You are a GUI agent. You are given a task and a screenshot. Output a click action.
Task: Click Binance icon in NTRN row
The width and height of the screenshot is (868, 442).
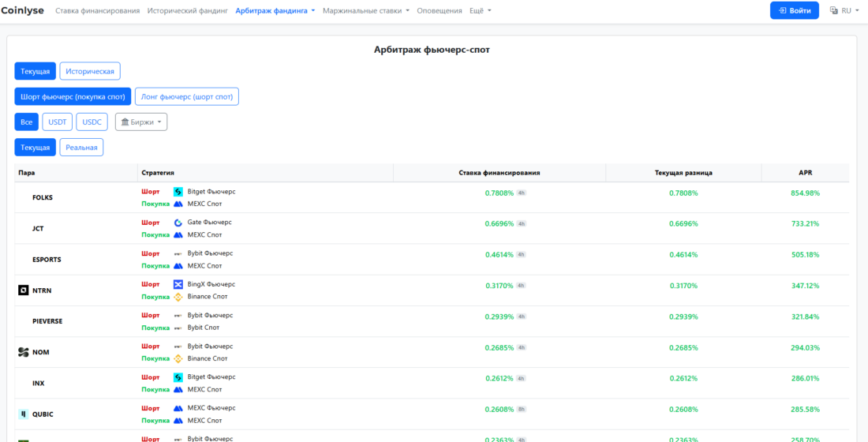[x=178, y=297]
